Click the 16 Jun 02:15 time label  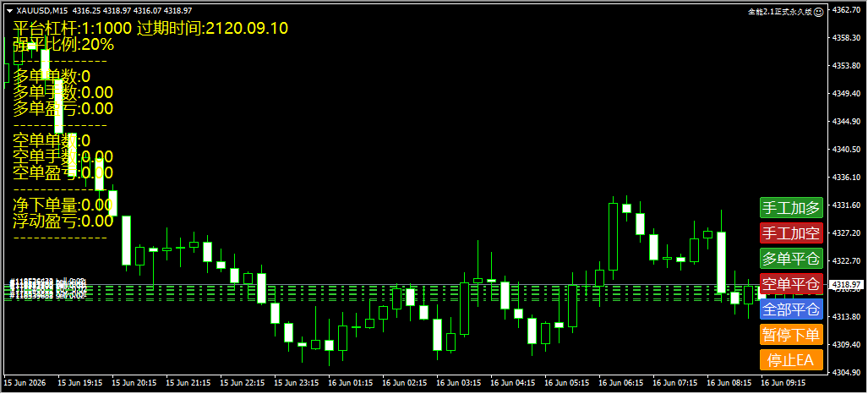[x=405, y=383]
